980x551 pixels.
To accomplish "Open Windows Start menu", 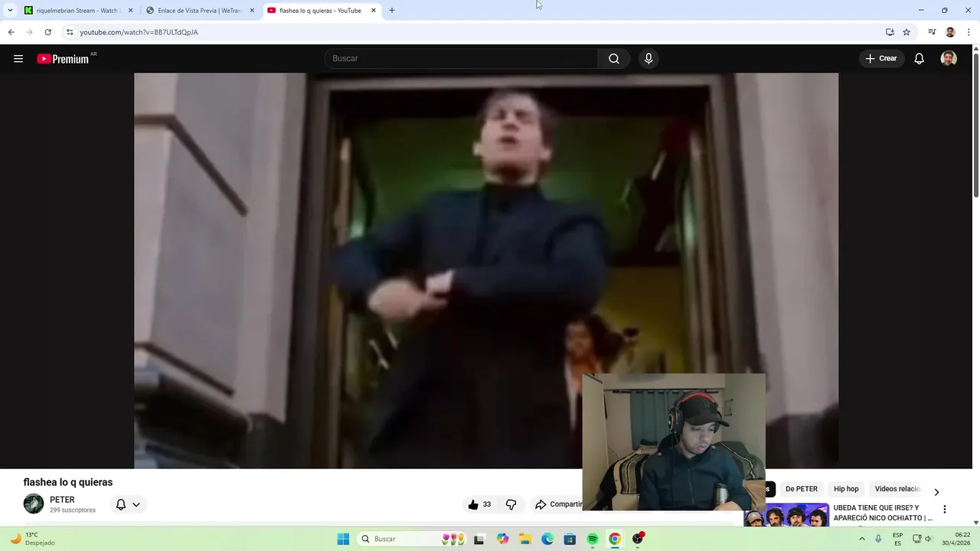I will point(343,539).
